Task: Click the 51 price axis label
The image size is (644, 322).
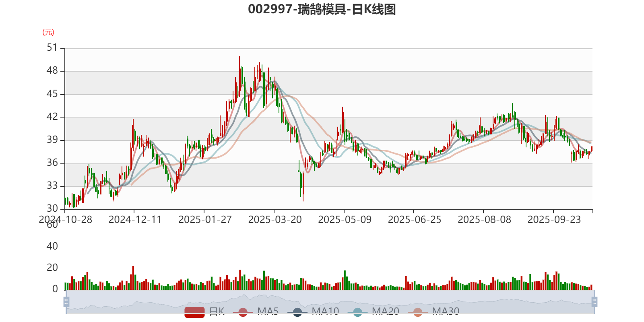Action: (x=52, y=48)
